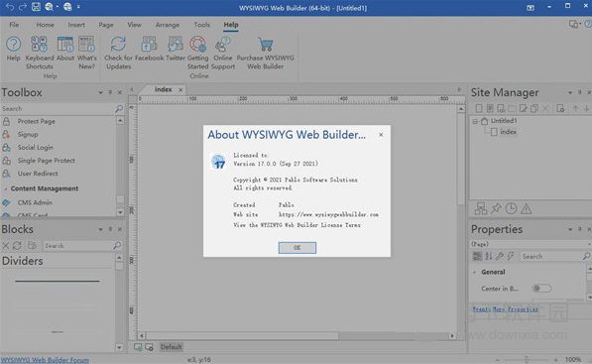Open the Twitter ribbon icon

tap(176, 49)
